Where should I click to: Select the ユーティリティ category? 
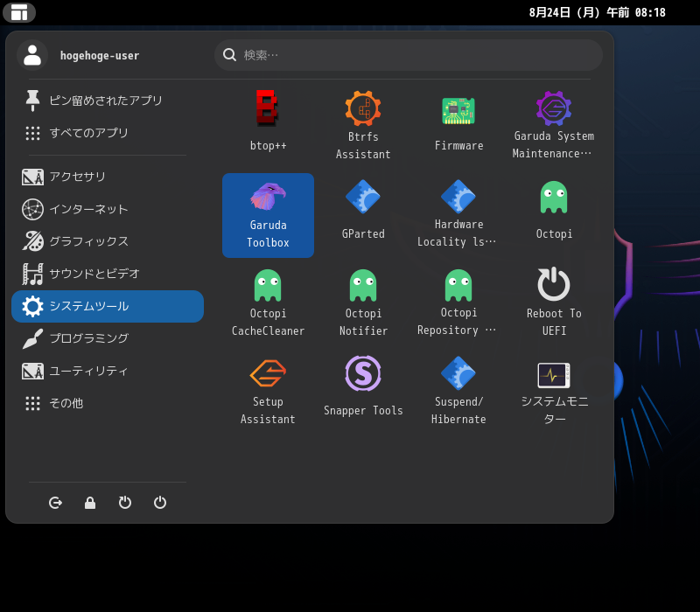(108, 371)
